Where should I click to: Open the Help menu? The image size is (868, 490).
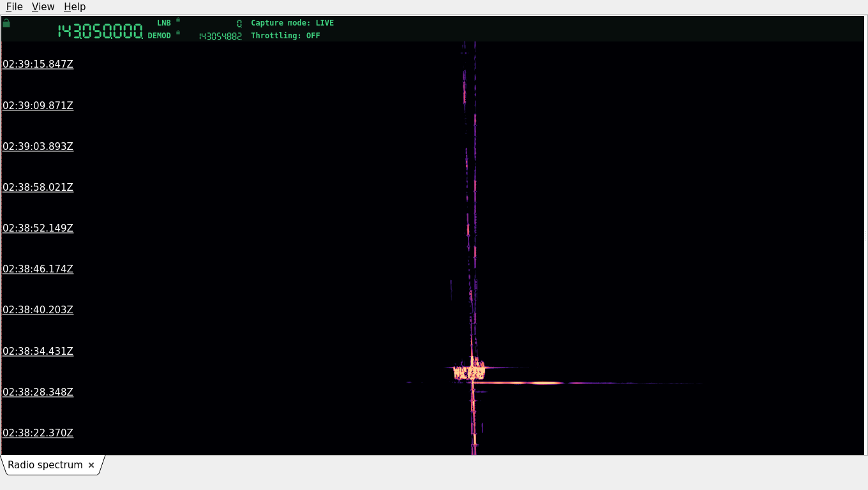point(75,7)
